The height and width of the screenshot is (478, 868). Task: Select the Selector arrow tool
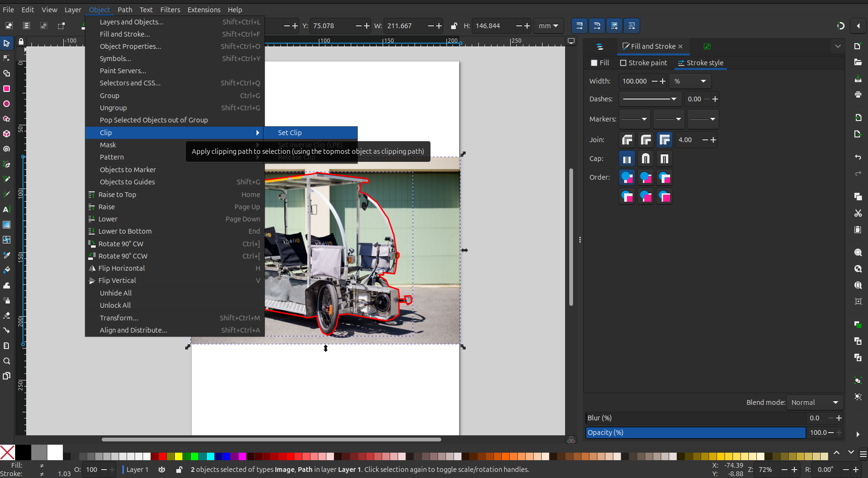7,43
